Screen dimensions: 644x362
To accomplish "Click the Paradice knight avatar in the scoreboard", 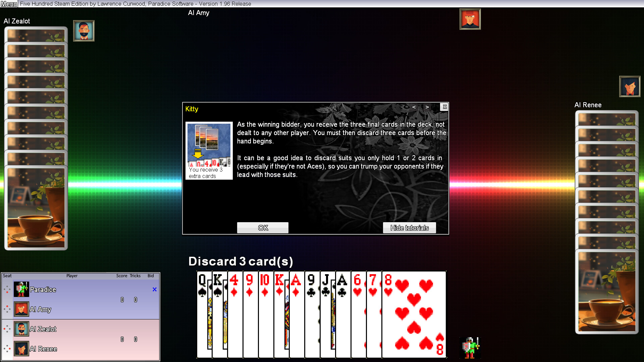I will pyautogui.click(x=21, y=289).
